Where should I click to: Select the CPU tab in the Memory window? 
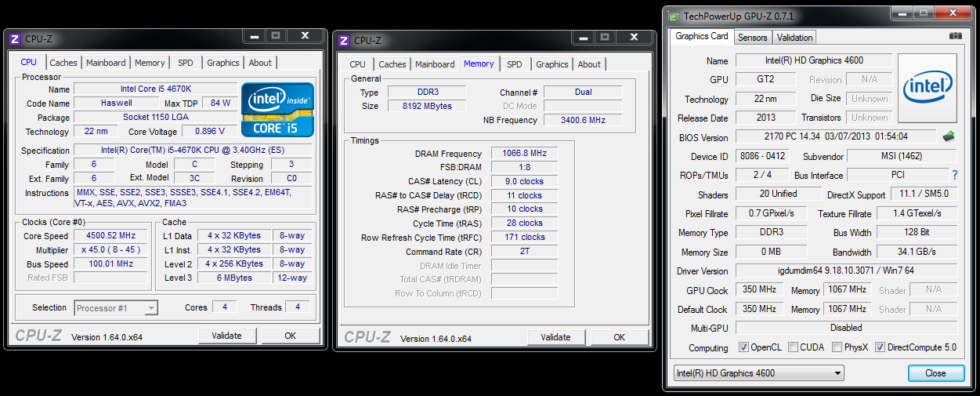(x=357, y=64)
